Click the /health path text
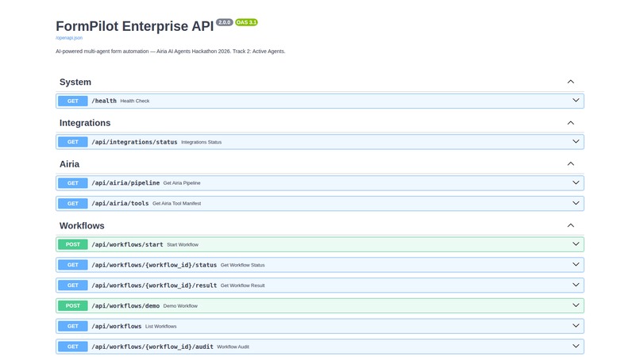Viewport: 640px width, 364px height. [104, 101]
